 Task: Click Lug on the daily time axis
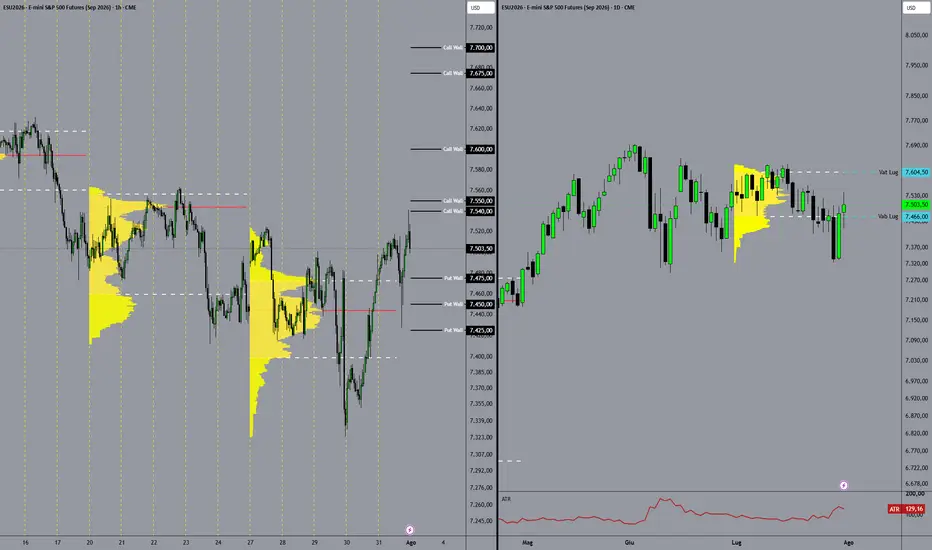[736, 542]
